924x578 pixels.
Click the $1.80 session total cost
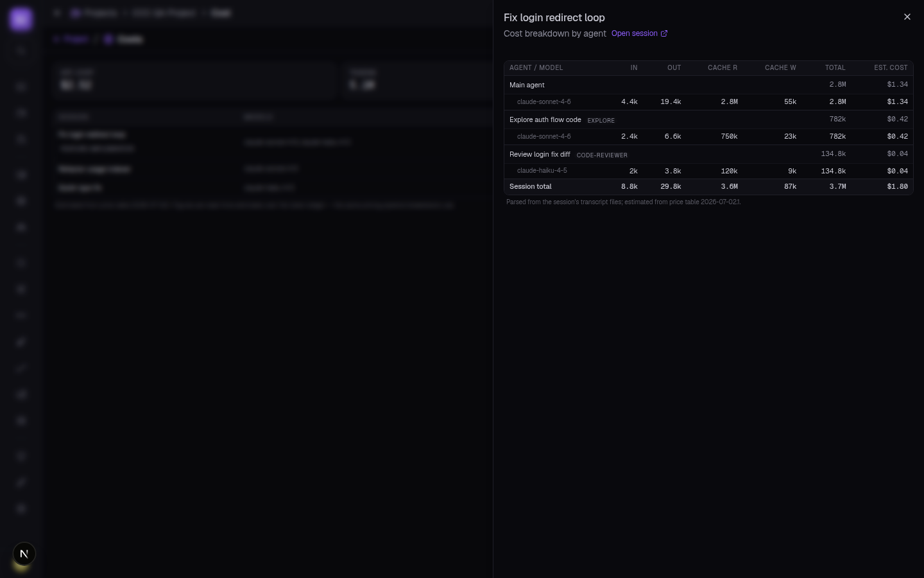tap(897, 186)
